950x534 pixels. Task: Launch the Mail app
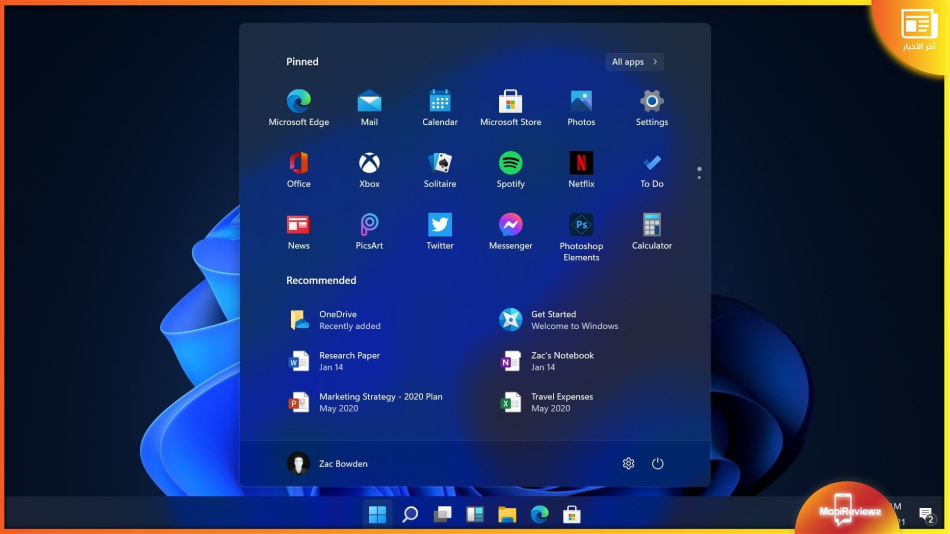click(x=369, y=108)
